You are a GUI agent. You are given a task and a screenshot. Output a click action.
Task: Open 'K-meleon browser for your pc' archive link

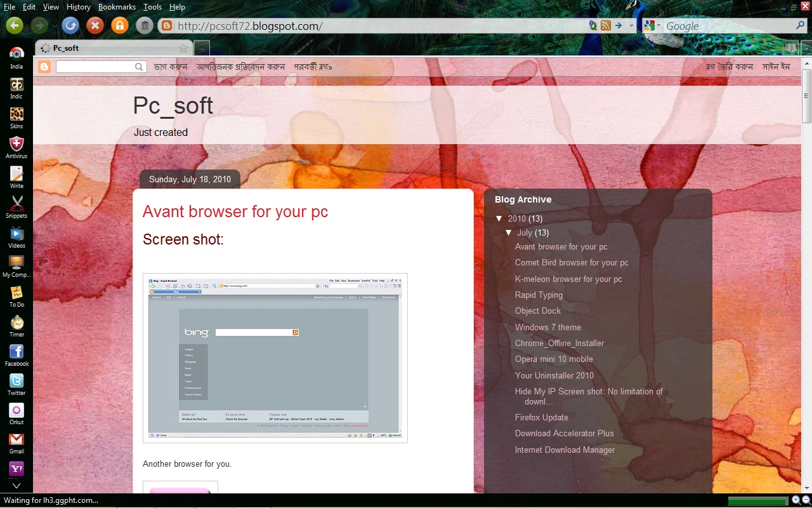coord(568,279)
